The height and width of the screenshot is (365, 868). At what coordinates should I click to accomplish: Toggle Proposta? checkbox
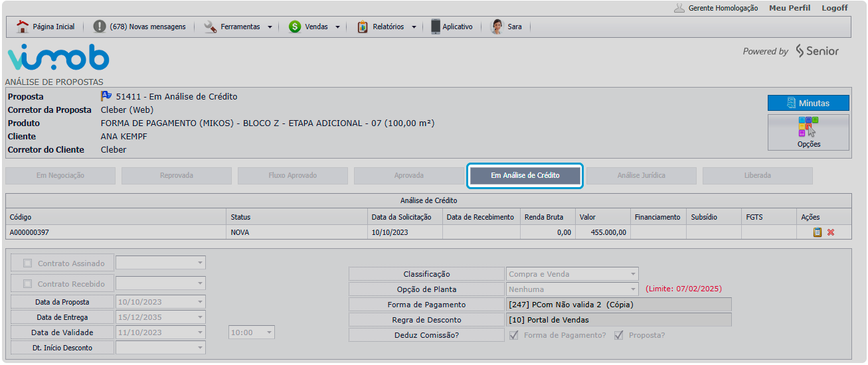pos(619,335)
